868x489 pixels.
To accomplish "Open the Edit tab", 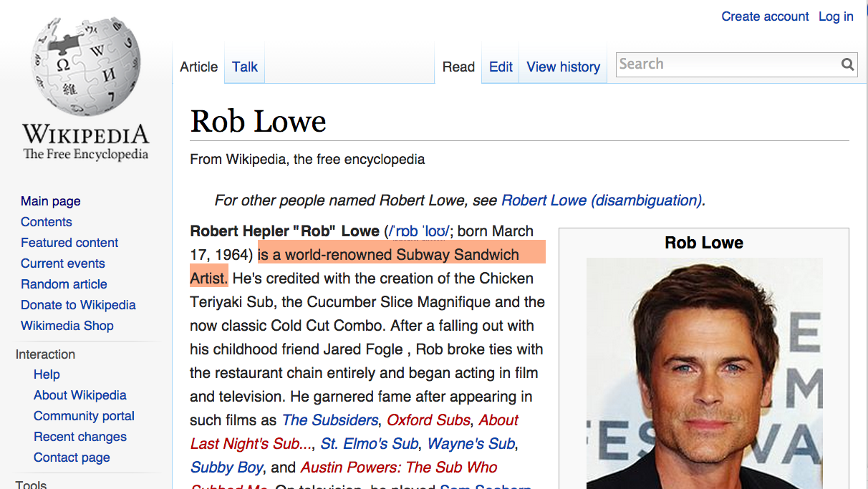I will 501,67.
